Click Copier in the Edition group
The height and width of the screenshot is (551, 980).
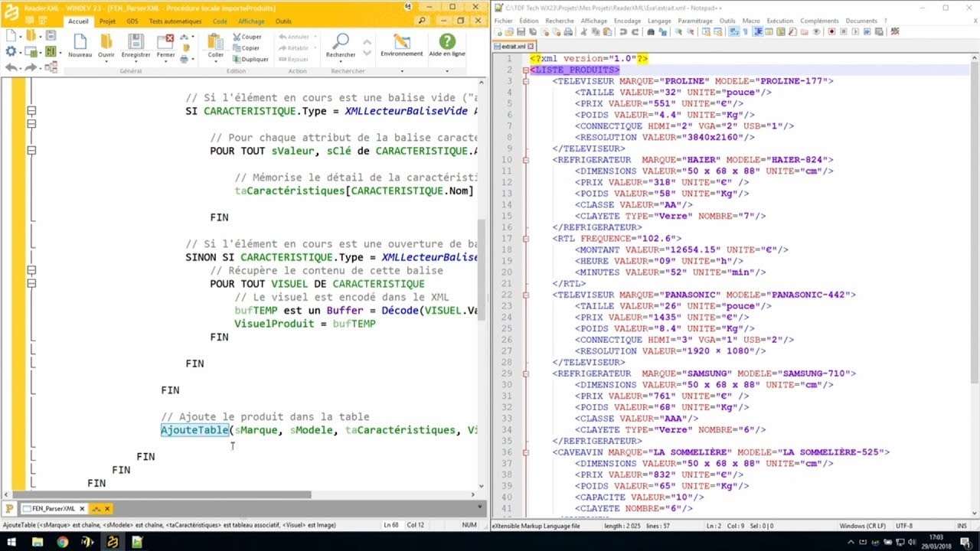[245, 48]
